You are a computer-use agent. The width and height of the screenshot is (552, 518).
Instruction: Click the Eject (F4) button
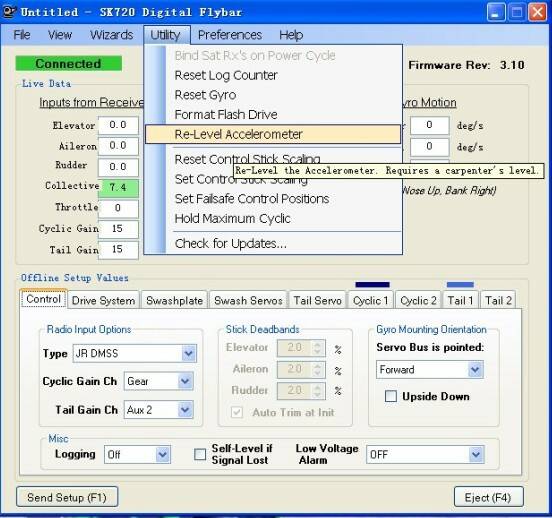click(488, 497)
